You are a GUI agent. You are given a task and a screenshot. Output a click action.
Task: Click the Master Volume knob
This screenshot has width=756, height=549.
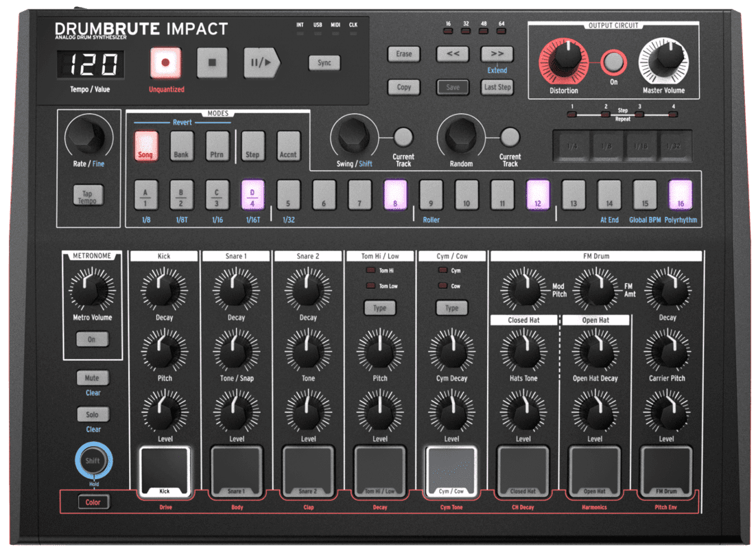(x=663, y=62)
